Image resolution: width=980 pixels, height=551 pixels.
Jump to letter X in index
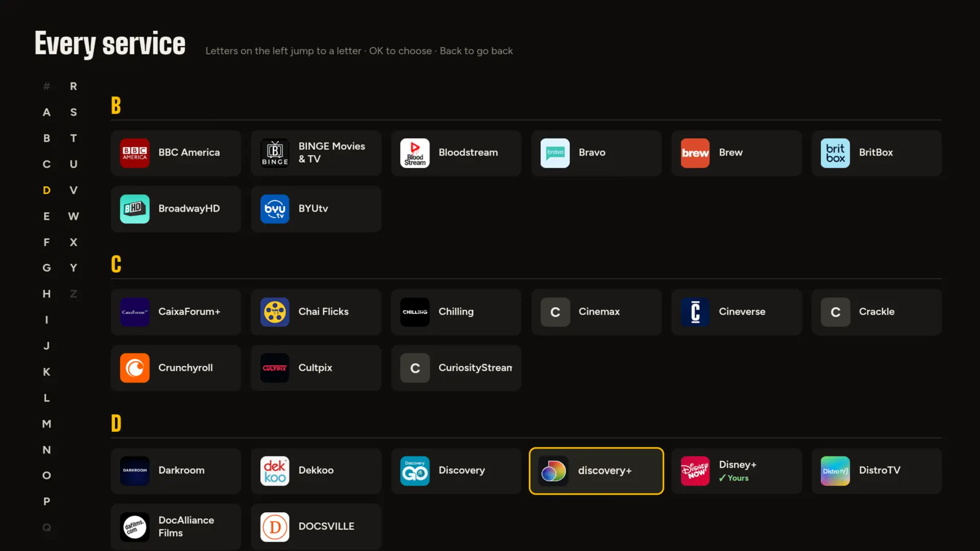[x=73, y=242]
